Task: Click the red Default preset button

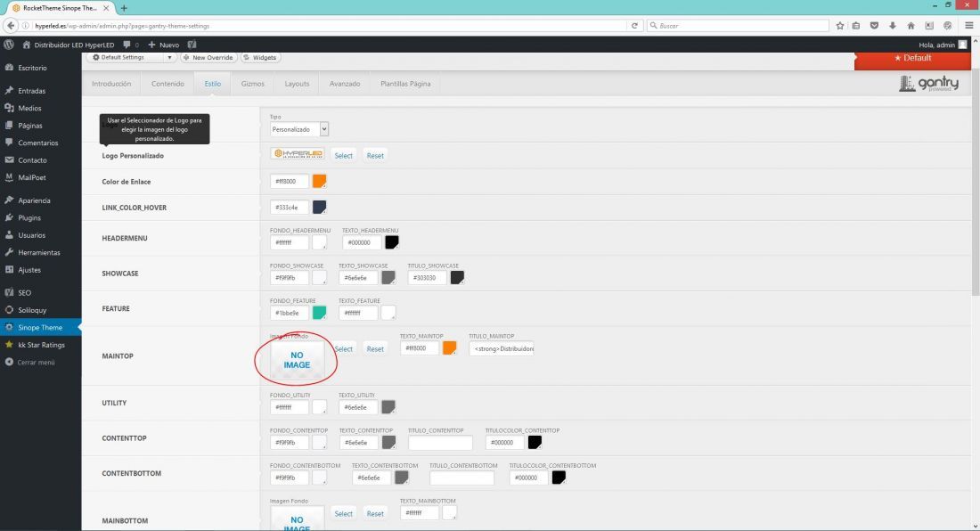Action: (x=912, y=58)
